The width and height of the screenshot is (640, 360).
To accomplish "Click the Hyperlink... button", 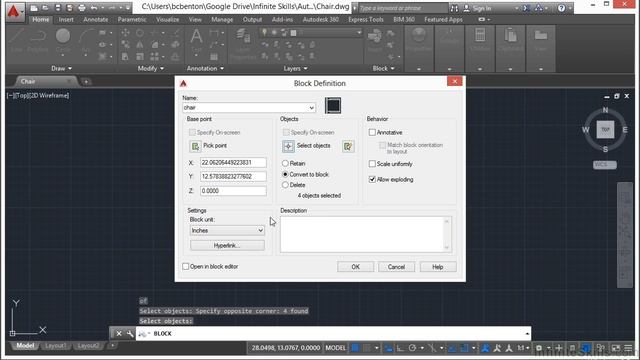I will point(227,245).
